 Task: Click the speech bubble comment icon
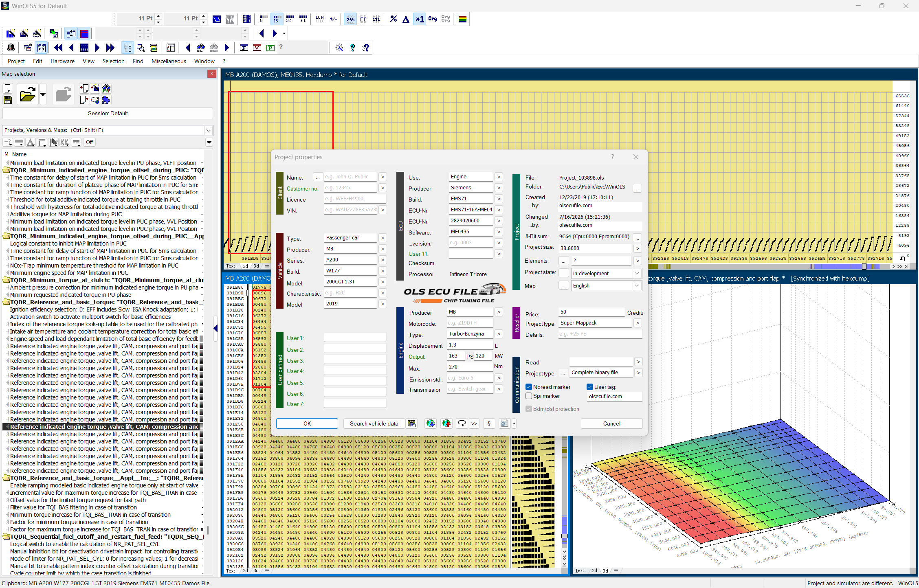click(x=462, y=423)
